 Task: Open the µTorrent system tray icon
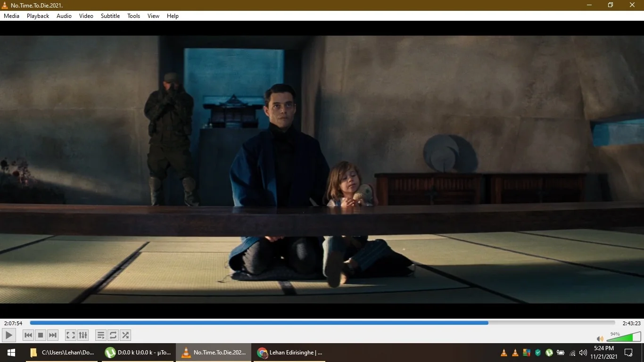coord(549,353)
